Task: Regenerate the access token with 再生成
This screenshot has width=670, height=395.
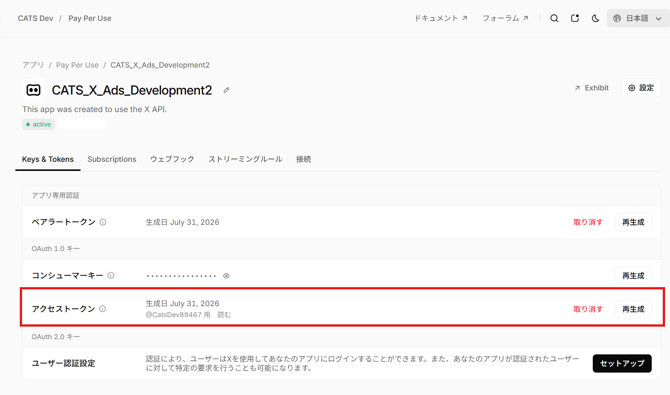Action: [633, 309]
